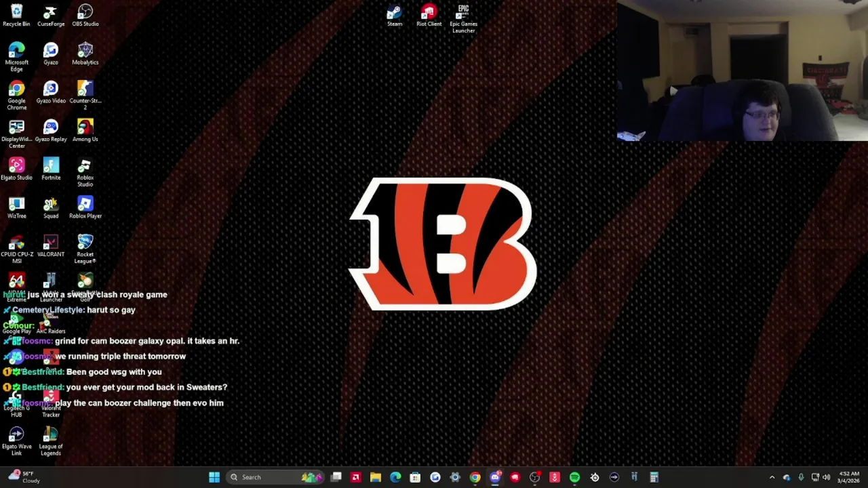868x488 pixels.
Task: Select the Fortnite desktop icon
Action: pyautogui.click(x=51, y=169)
